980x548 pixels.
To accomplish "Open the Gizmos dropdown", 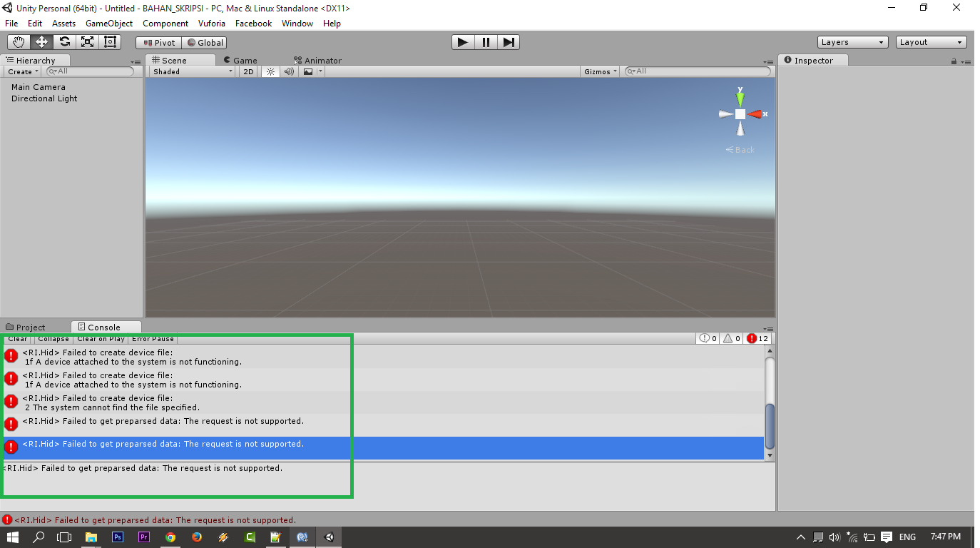I will pyautogui.click(x=600, y=71).
